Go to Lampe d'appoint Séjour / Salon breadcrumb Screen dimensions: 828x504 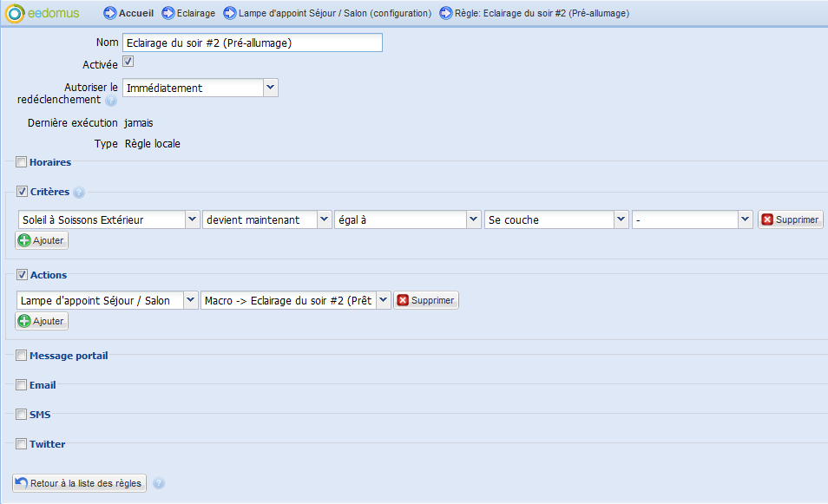335,14
